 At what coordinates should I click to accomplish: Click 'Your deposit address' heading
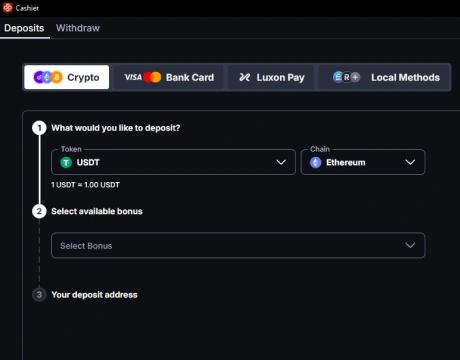click(x=94, y=295)
